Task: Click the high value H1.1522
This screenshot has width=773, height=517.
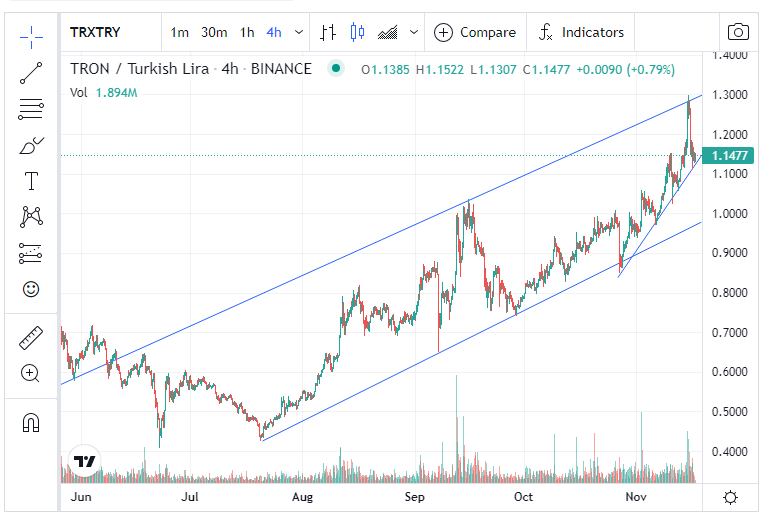Action: pos(440,69)
